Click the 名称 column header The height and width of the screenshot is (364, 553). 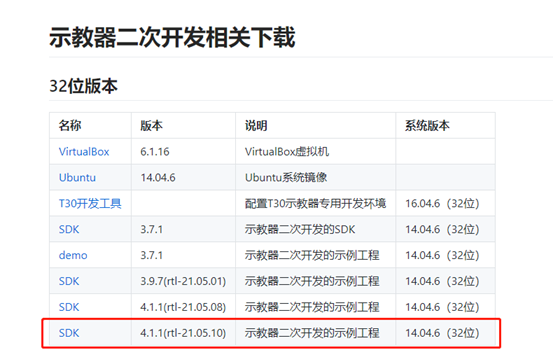coord(70,126)
